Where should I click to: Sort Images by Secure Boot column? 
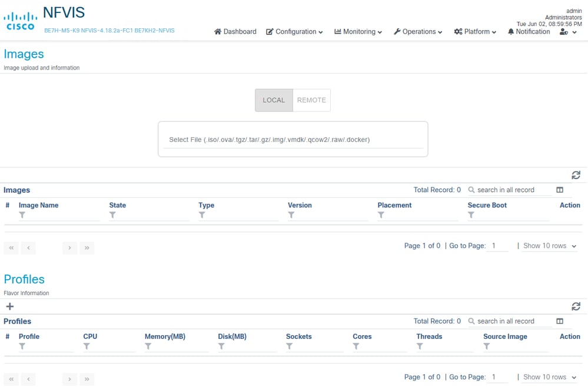pyautogui.click(x=487, y=206)
